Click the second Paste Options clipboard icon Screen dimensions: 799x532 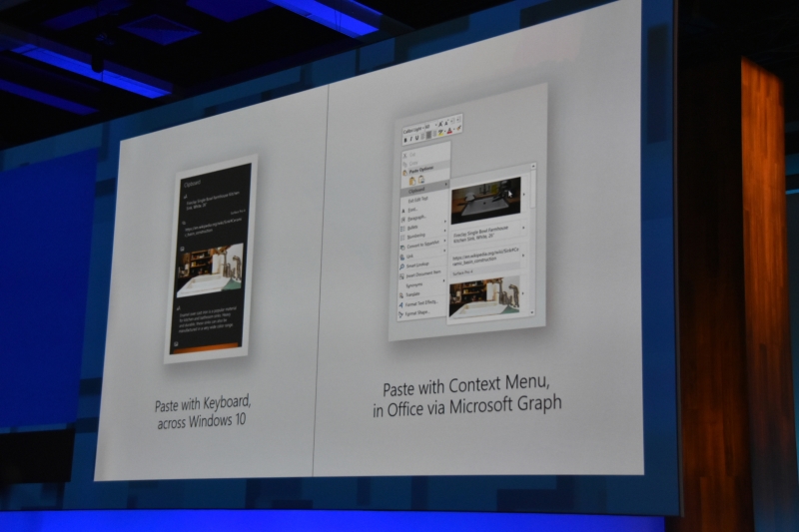(421, 180)
